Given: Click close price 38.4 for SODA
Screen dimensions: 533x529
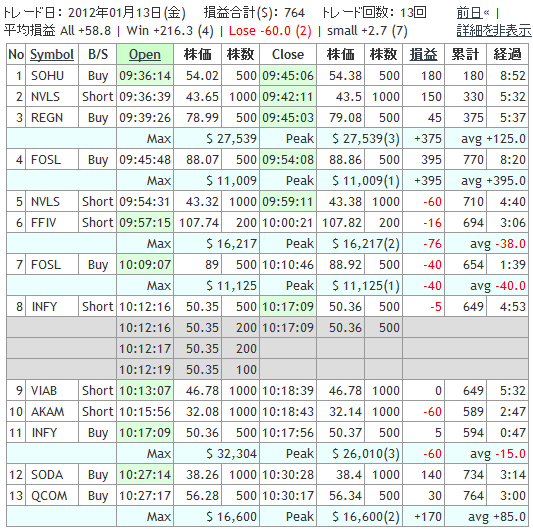Looking at the screenshot, I should 340,475.
